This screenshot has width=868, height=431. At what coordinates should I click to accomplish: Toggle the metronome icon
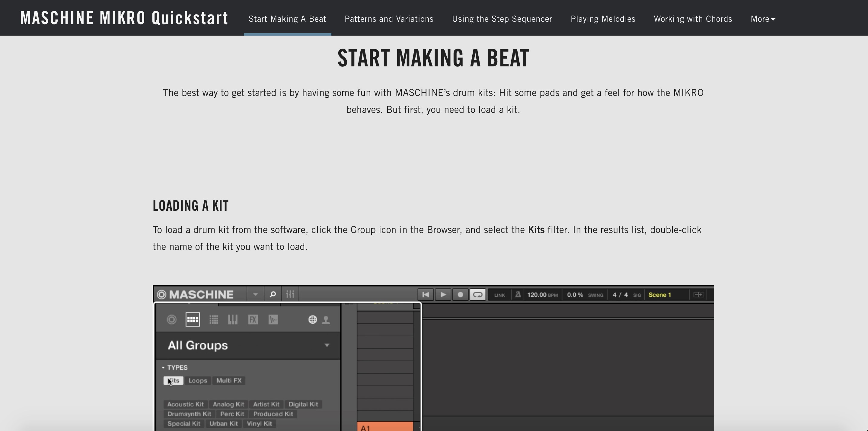tap(518, 295)
